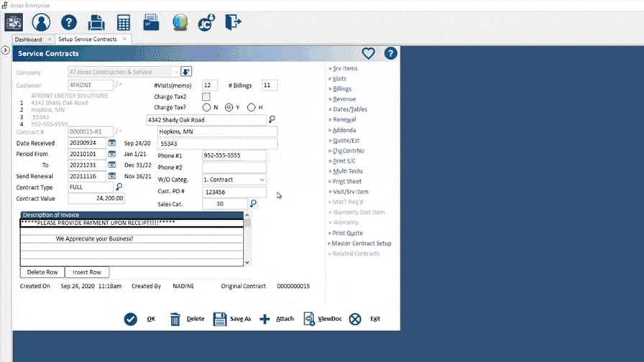Open ChgContrNo from side menu

[x=349, y=151]
